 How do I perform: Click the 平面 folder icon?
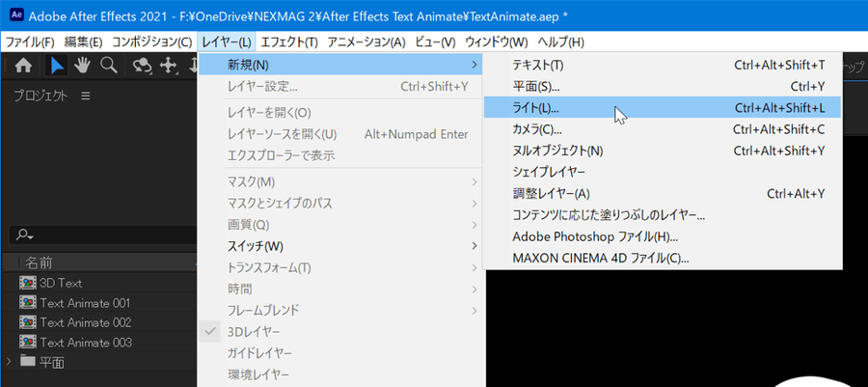click(x=28, y=362)
